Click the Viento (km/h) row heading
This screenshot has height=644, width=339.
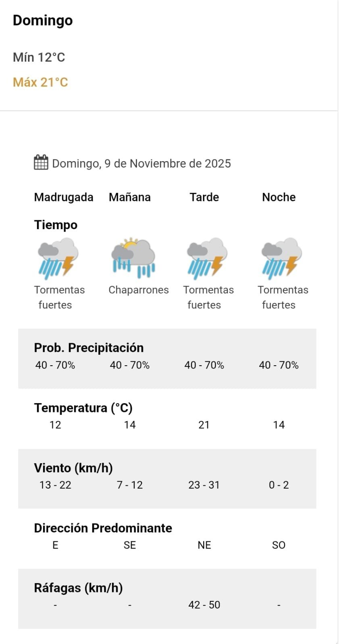tap(73, 468)
